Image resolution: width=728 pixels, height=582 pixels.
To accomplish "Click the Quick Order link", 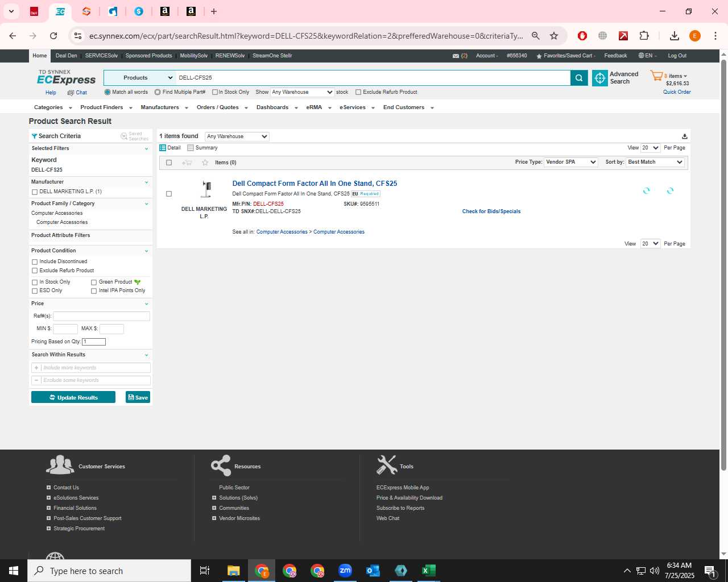I will (x=677, y=92).
